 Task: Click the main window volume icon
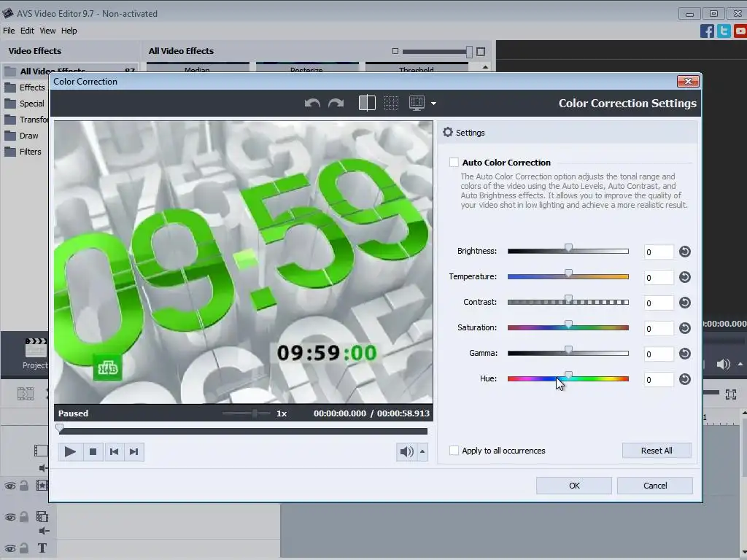point(723,365)
